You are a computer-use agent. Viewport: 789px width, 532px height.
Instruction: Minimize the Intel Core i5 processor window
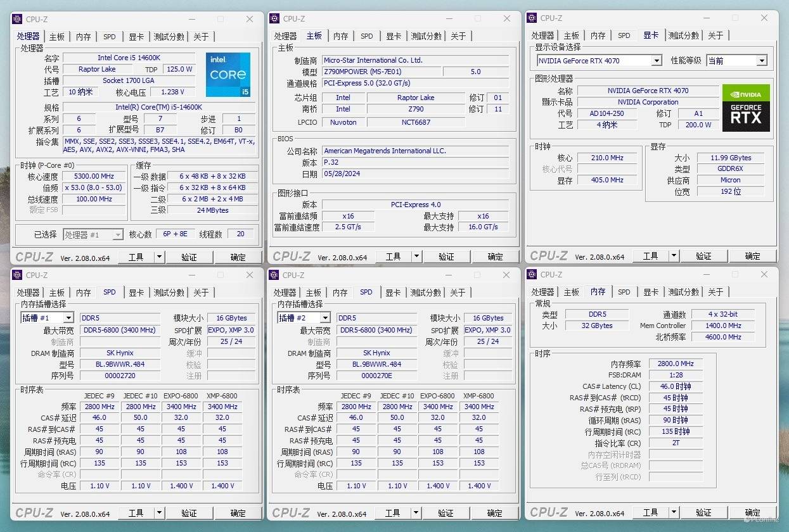coord(191,19)
